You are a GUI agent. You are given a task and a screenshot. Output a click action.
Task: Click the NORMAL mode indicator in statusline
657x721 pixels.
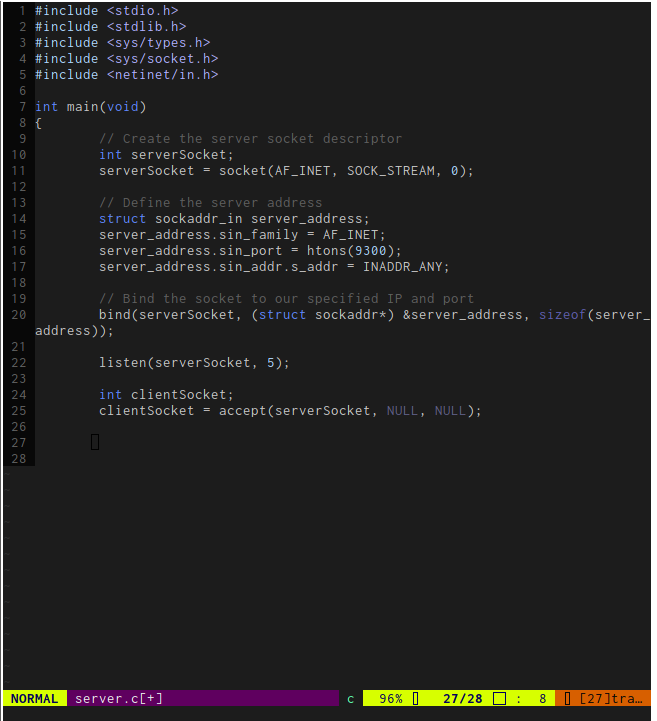pos(34,699)
